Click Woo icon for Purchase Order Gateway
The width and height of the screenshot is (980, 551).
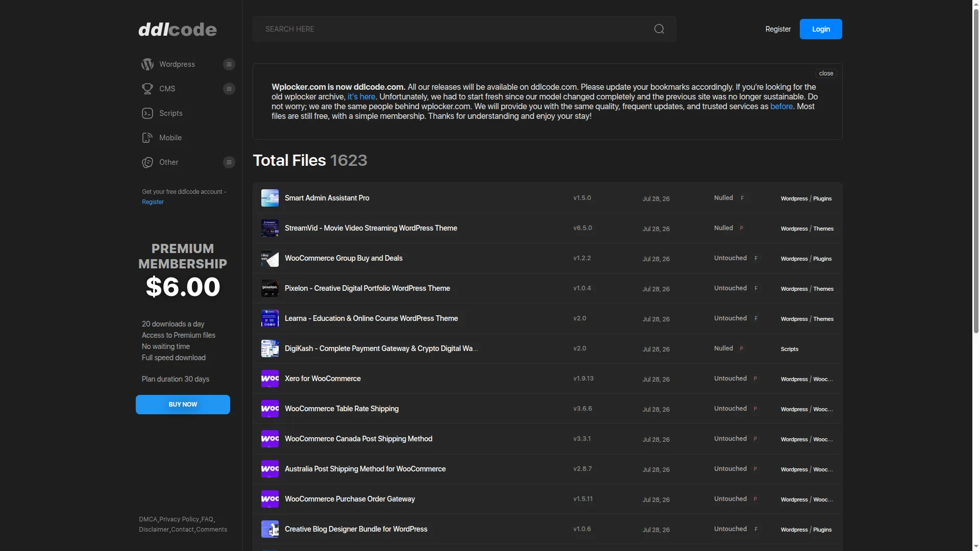click(270, 499)
